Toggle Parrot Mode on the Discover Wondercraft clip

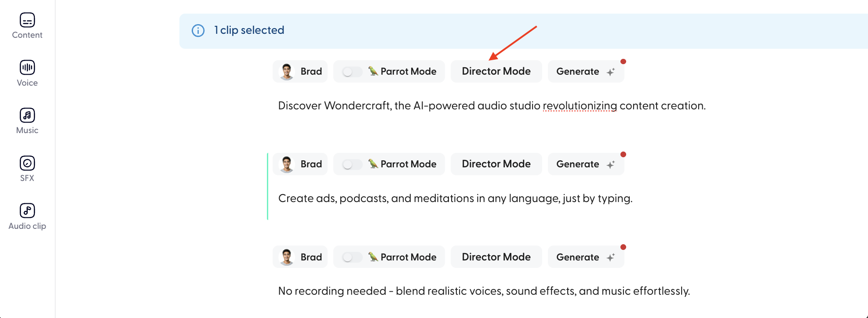[x=352, y=72]
